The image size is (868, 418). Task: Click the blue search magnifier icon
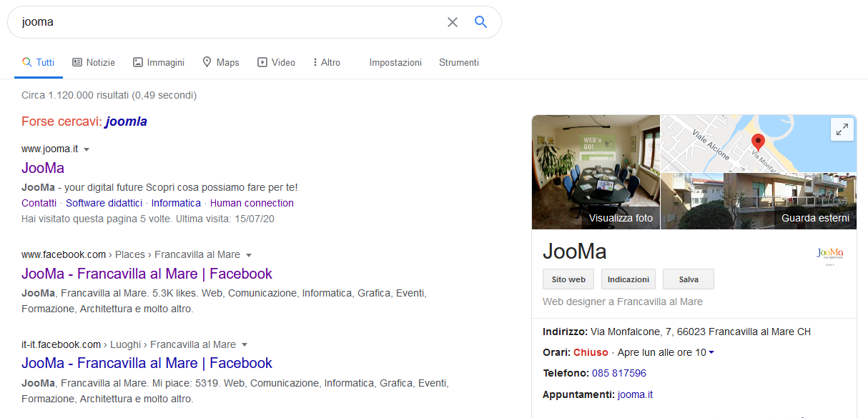point(480,22)
